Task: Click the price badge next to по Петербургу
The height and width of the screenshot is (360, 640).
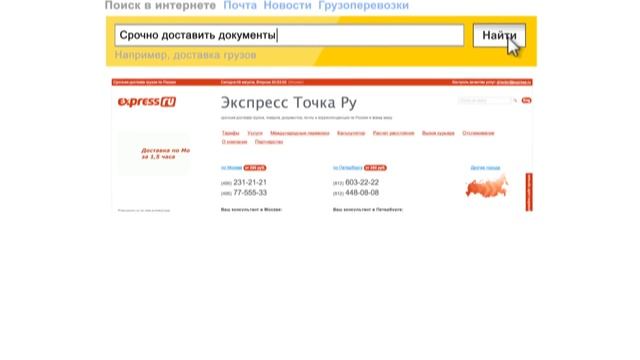Action: tap(375, 168)
